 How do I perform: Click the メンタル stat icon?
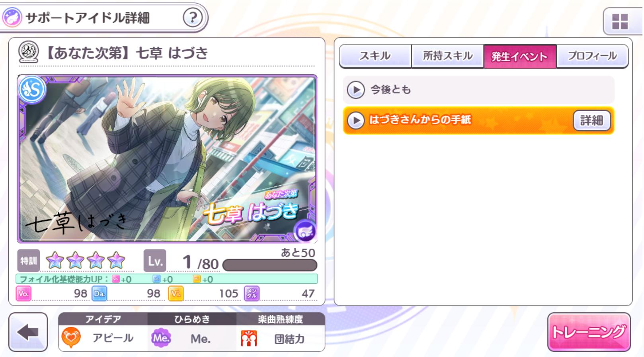click(x=251, y=294)
